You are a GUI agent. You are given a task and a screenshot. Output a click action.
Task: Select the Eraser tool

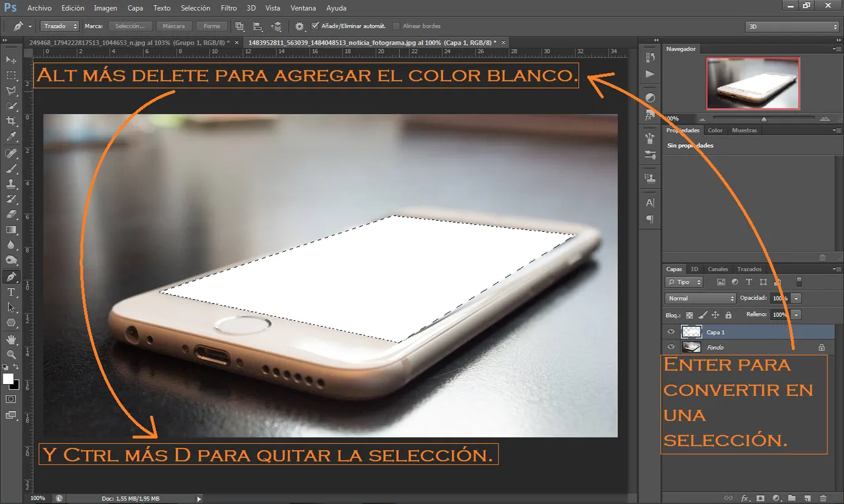click(11, 214)
